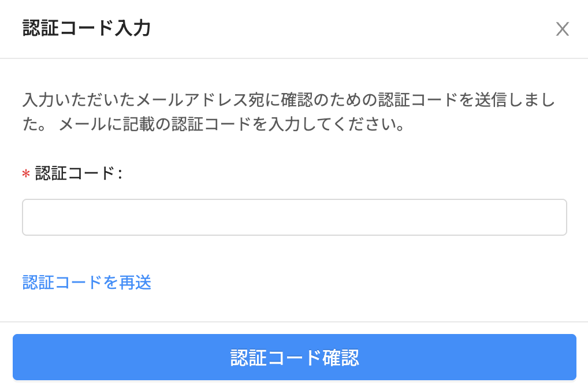
Task: Click the first line of instruction text
Action: (288, 100)
